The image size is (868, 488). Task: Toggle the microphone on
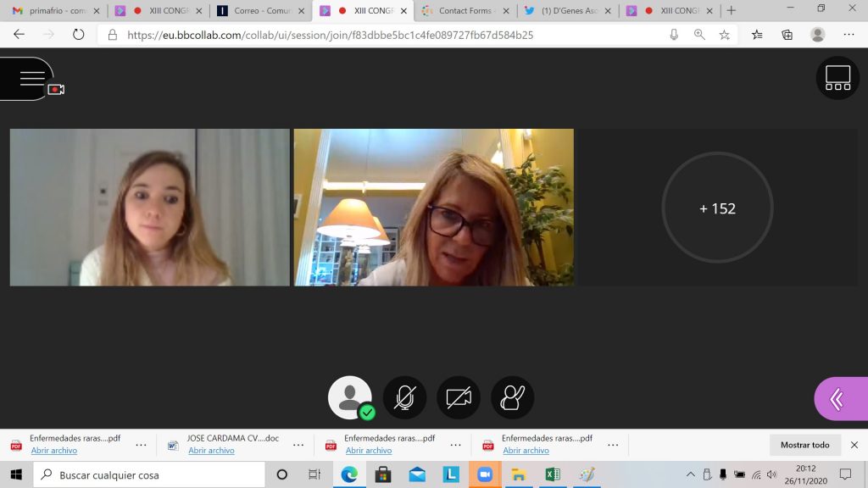(x=404, y=397)
